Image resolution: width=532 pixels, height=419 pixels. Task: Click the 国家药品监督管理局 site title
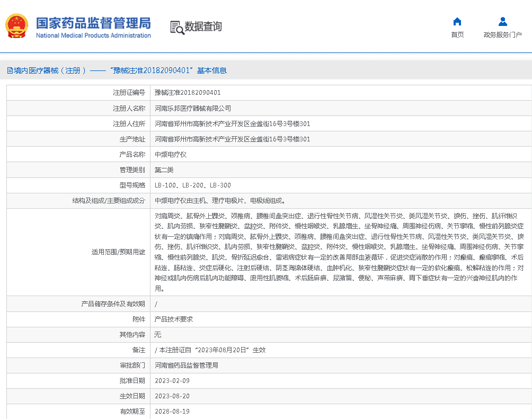pyautogui.click(x=93, y=23)
